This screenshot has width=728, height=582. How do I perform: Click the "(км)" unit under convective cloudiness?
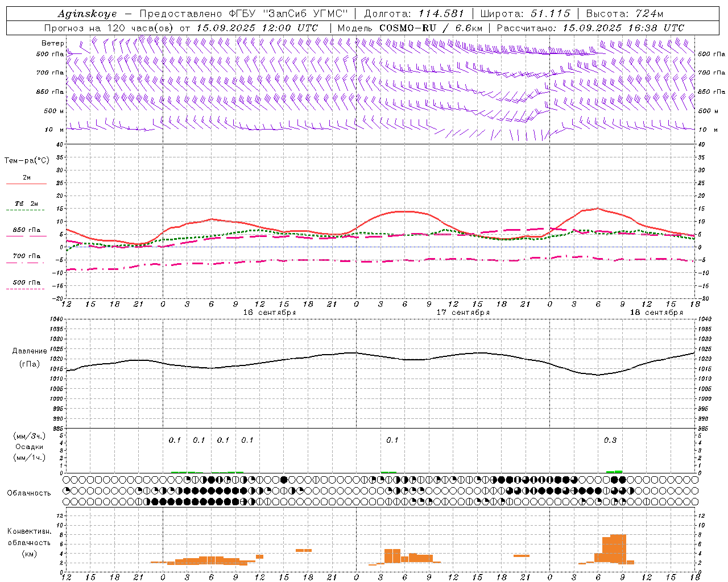(x=30, y=554)
